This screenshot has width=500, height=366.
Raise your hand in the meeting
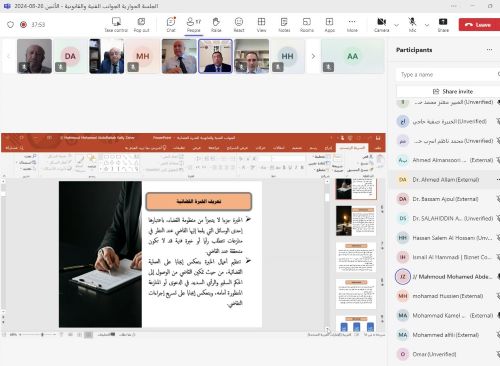pyautogui.click(x=216, y=25)
